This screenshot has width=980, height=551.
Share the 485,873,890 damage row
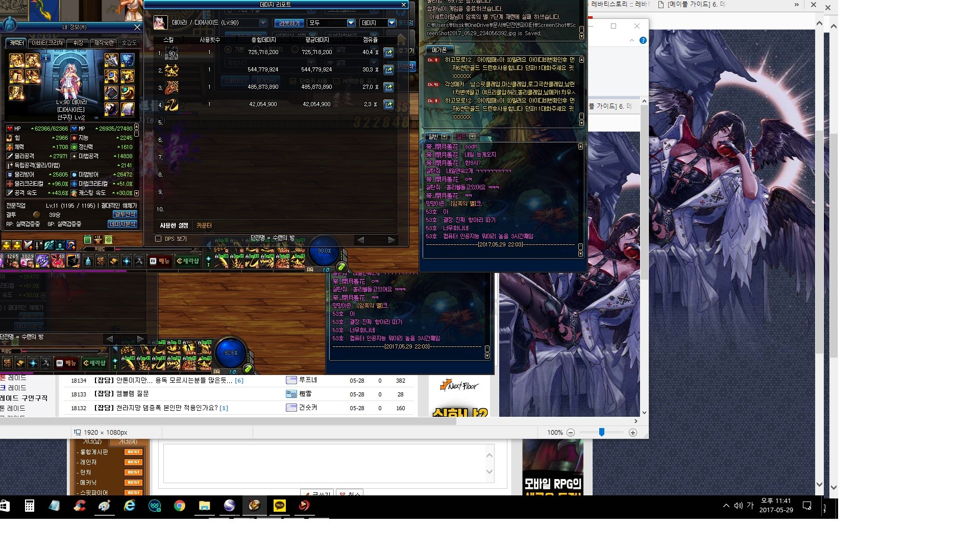tap(388, 87)
